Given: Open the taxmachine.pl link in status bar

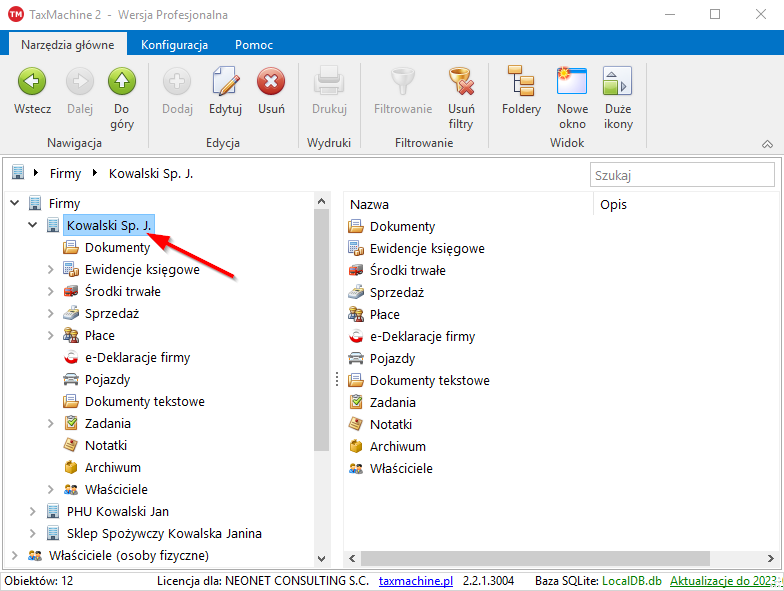Looking at the screenshot, I should tap(415, 581).
